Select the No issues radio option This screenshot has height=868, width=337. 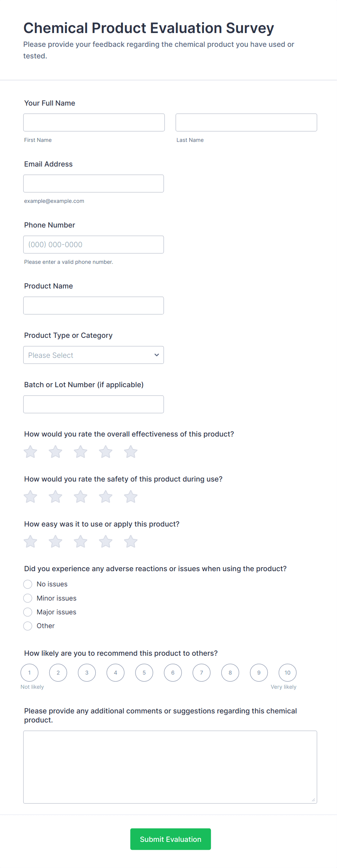28,584
